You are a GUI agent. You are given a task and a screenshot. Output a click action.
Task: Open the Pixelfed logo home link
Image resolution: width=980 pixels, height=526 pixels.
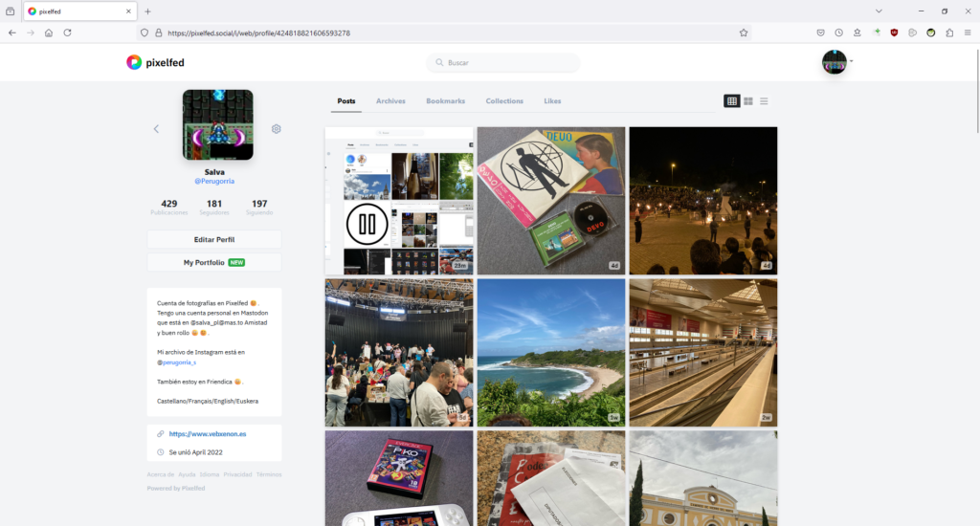tap(156, 62)
